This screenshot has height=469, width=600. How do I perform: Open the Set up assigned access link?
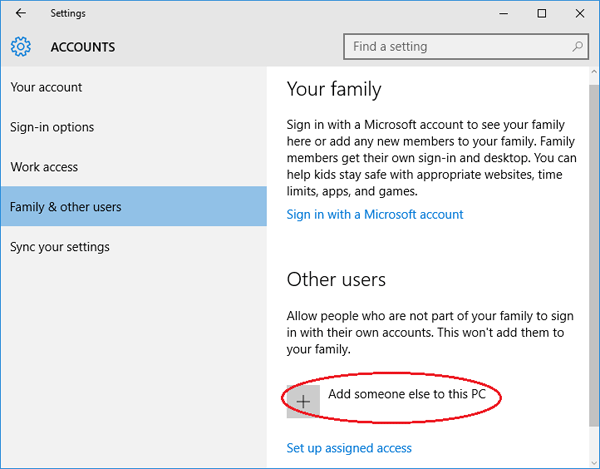click(x=349, y=448)
